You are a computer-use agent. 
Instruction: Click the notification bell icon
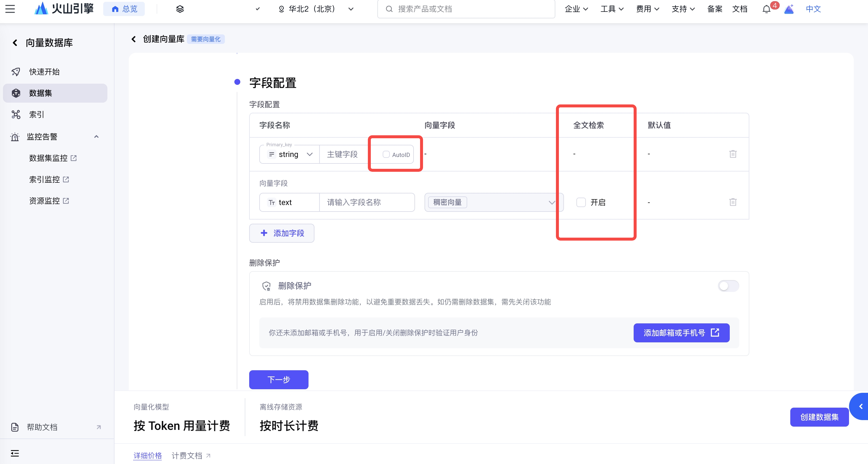click(x=766, y=9)
